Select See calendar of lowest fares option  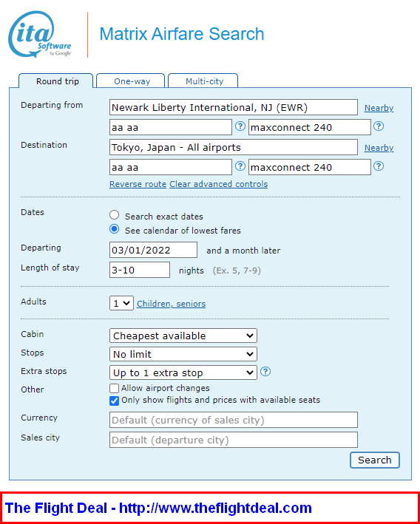[115, 229]
